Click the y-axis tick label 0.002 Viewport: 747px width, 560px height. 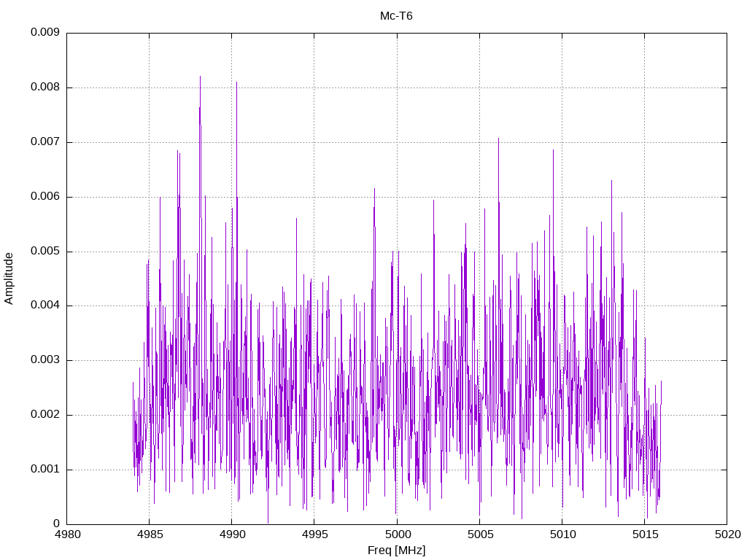tap(45, 415)
